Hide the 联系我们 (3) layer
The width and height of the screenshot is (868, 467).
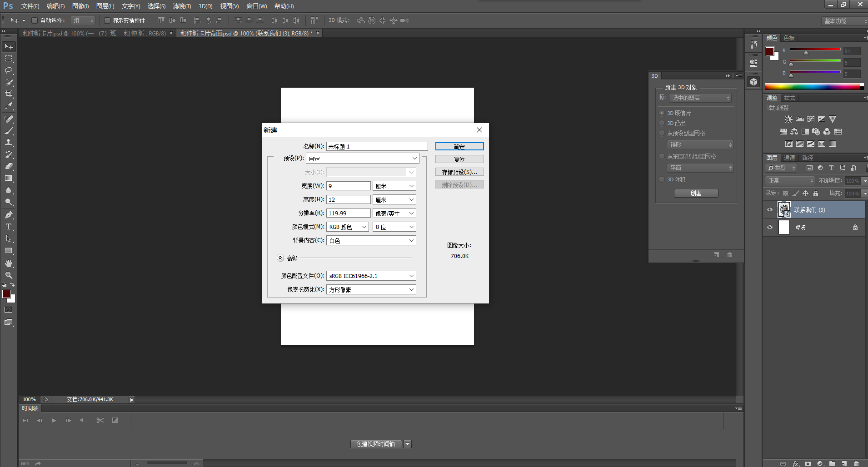click(770, 210)
